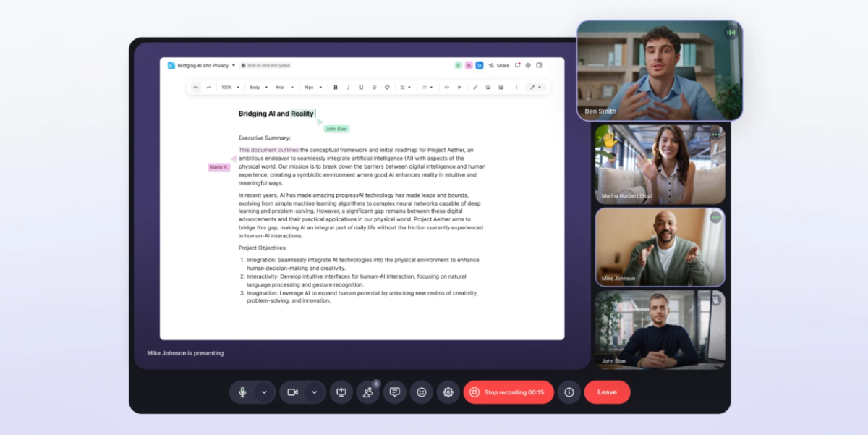Open the emoji reactions icon
The width and height of the screenshot is (868, 435).
pos(422,392)
